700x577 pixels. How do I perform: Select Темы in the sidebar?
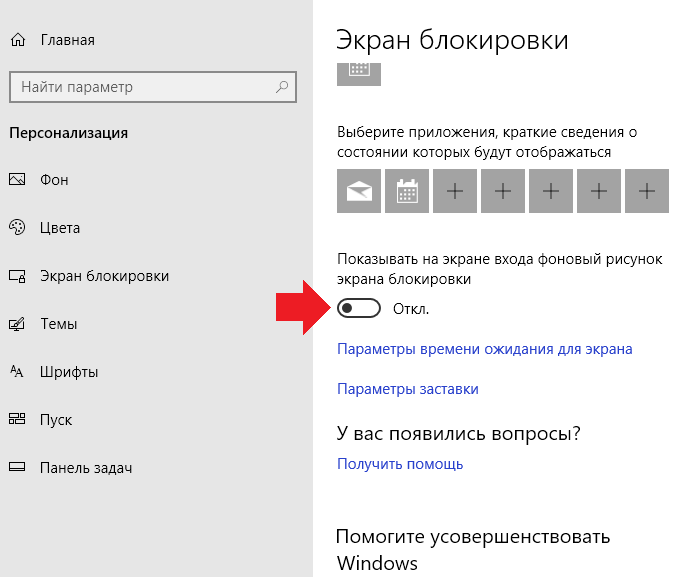[58, 324]
